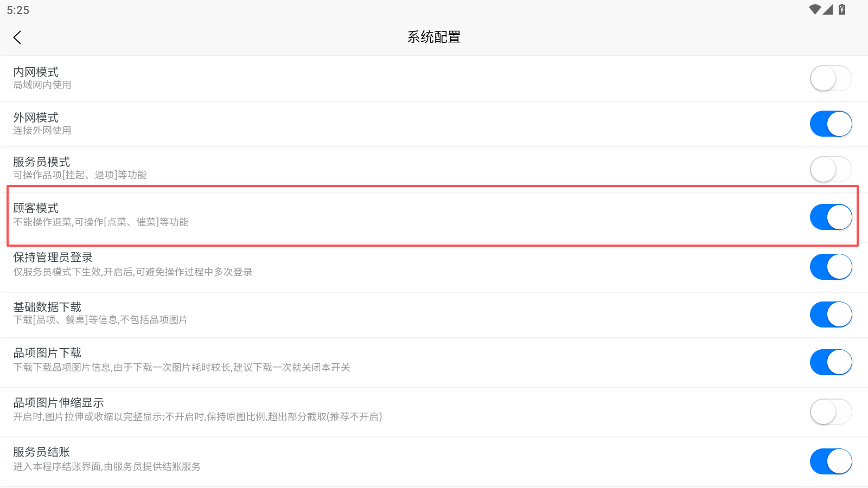Disable 外网模式 toggle switch
The width and height of the screenshot is (868, 488).
[x=831, y=124]
